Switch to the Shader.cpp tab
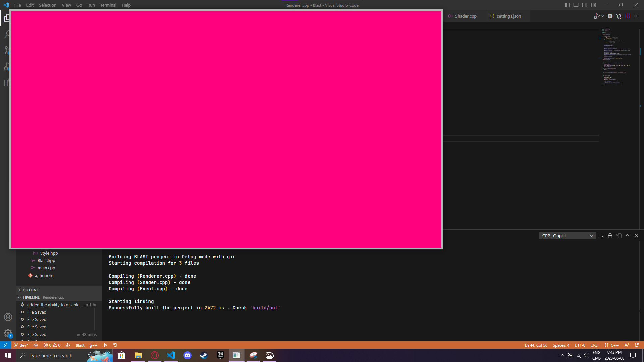Viewport: 644px width, 362px height. (x=465, y=16)
